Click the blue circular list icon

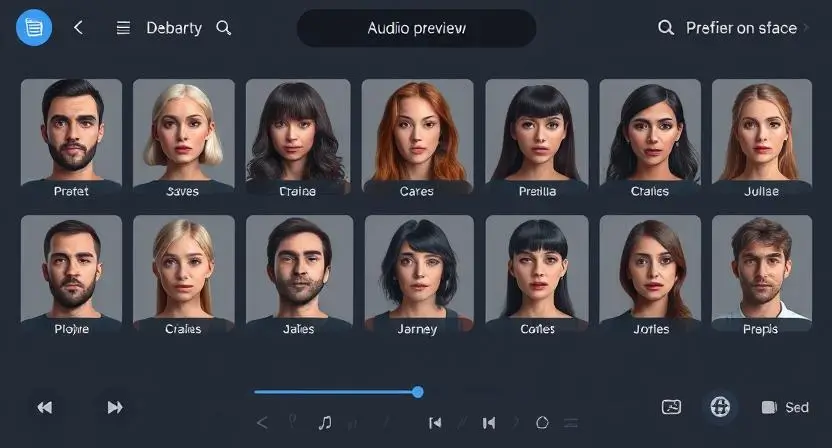[34, 28]
